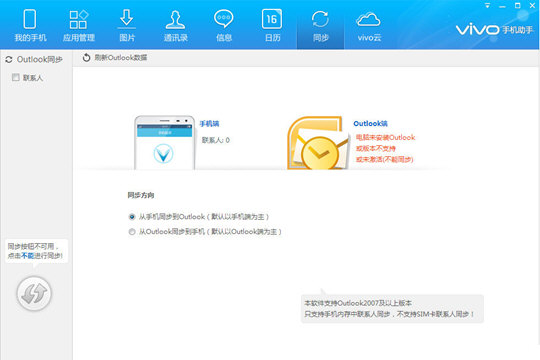Select Outlook同步 in the sidebar
The height and width of the screenshot is (360, 540).
[34, 60]
